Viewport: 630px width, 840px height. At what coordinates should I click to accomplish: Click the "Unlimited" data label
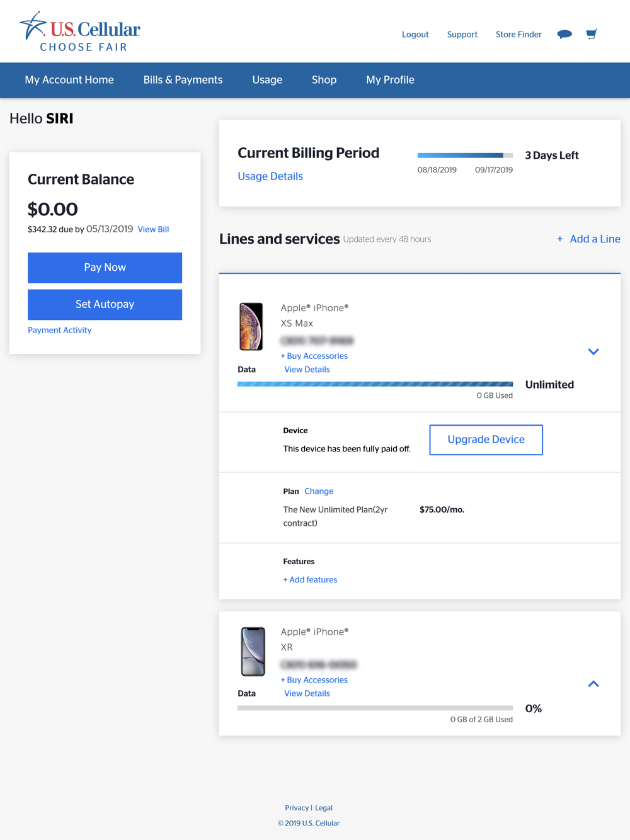pyautogui.click(x=549, y=385)
